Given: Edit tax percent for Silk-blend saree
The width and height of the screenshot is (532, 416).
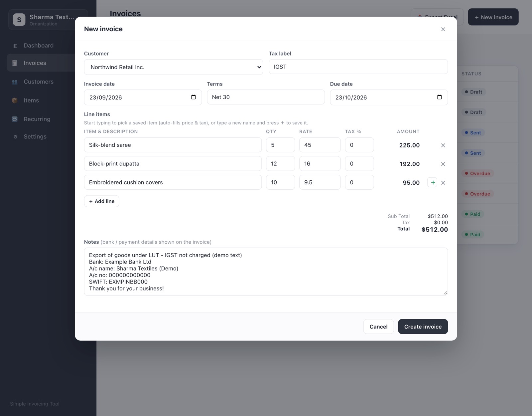Looking at the screenshot, I should (359, 145).
